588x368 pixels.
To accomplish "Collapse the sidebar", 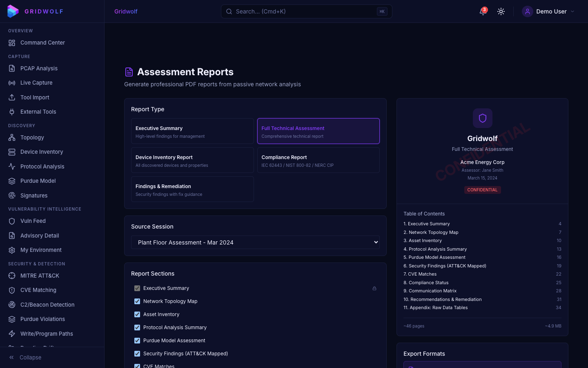I will point(25,357).
